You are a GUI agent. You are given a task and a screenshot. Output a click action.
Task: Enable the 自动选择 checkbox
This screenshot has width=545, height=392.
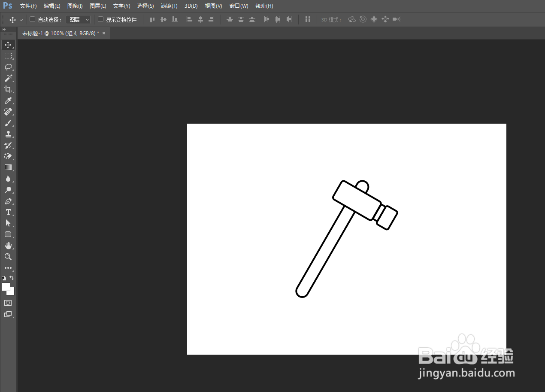32,19
